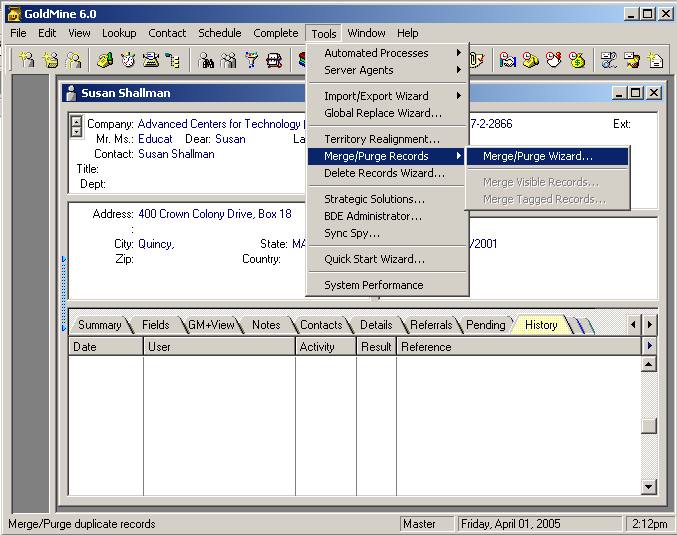
Task: Switch to the Contacts tab
Action: (x=321, y=325)
